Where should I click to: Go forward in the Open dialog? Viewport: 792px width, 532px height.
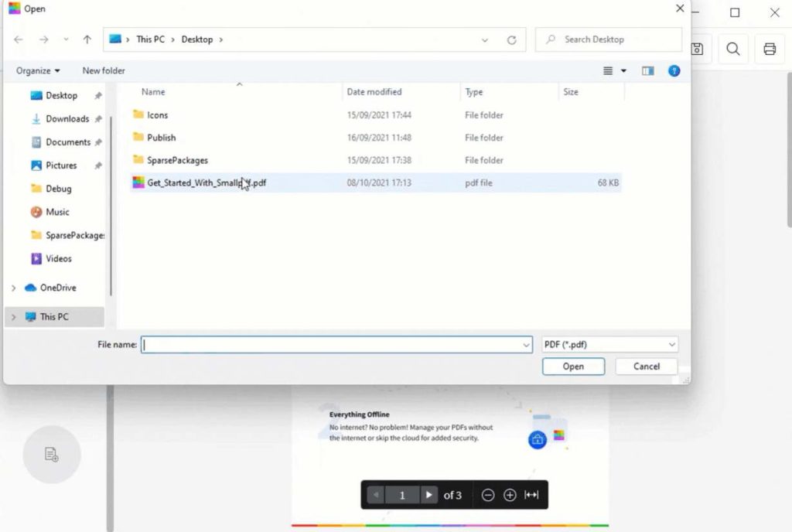point(44,39)
